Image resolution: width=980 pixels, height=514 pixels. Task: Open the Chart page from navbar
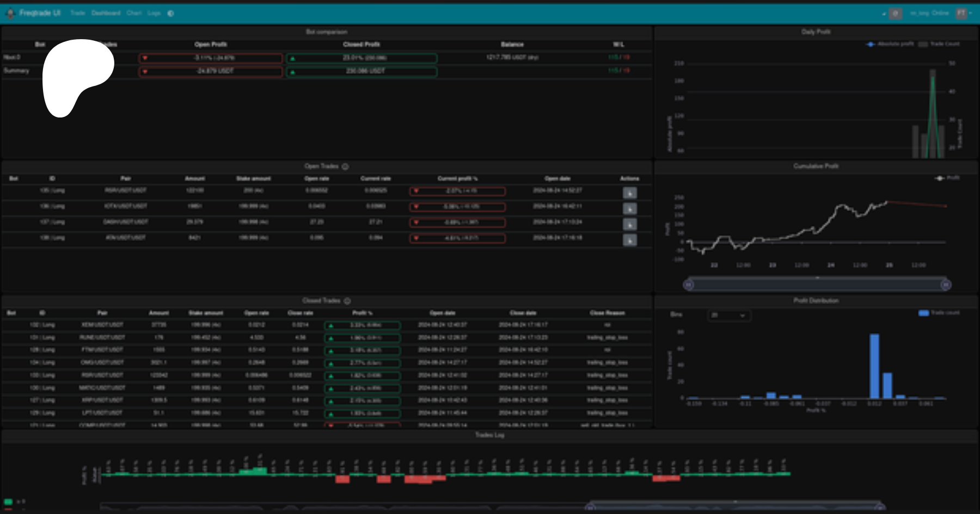tap(134, 13)
